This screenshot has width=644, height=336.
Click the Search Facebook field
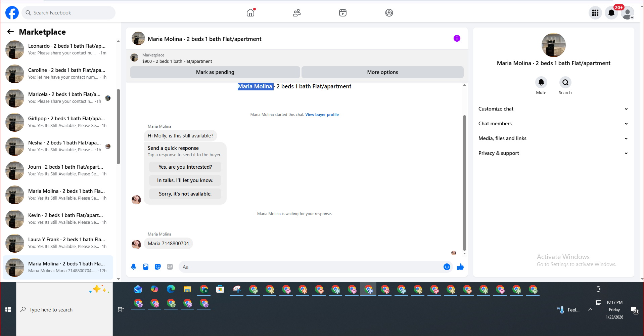point(68,13)
